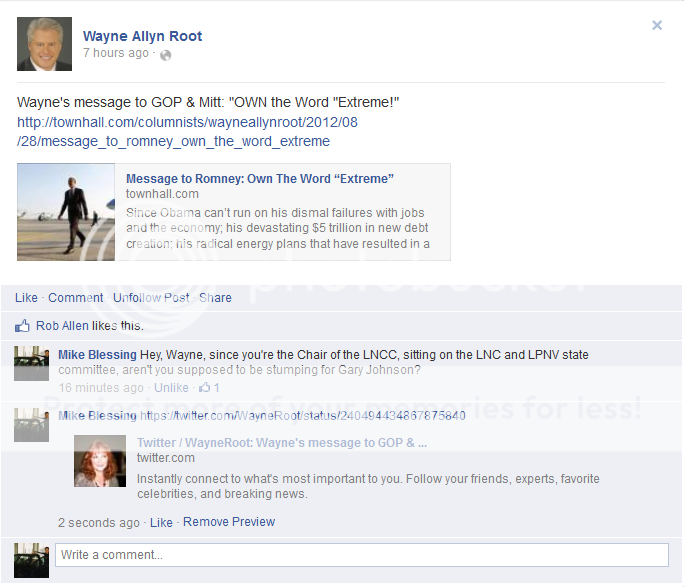Remove Preview from the Twitter link comment
This screenshot has width=684, height=587.
pos(229,522)
